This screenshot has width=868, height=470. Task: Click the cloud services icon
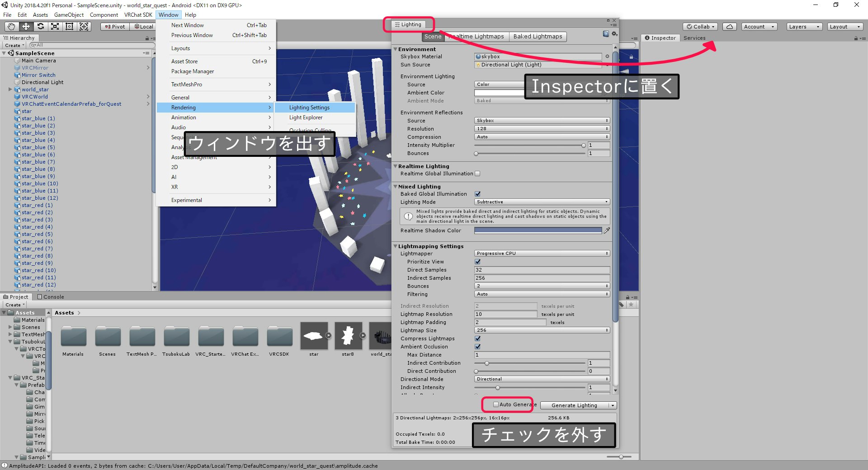tap(729, 27)
